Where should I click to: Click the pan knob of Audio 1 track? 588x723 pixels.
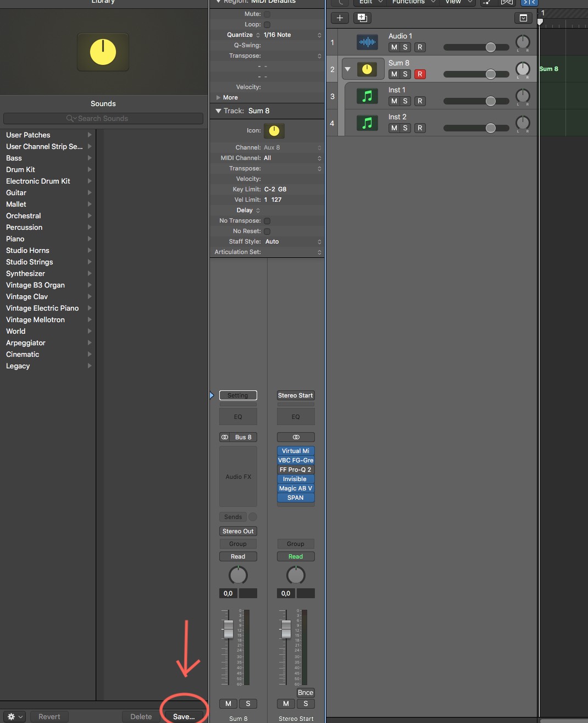[523, 42]
